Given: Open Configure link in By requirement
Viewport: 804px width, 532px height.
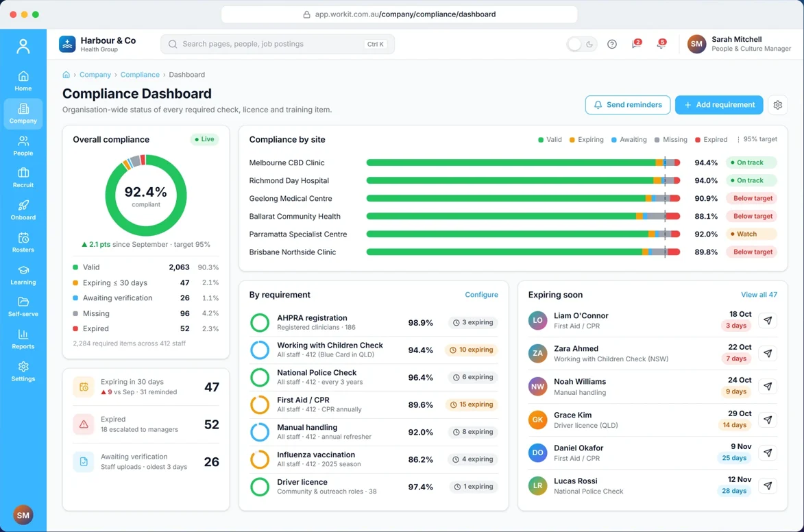Looking at the screenshot, I should point(481,295).
